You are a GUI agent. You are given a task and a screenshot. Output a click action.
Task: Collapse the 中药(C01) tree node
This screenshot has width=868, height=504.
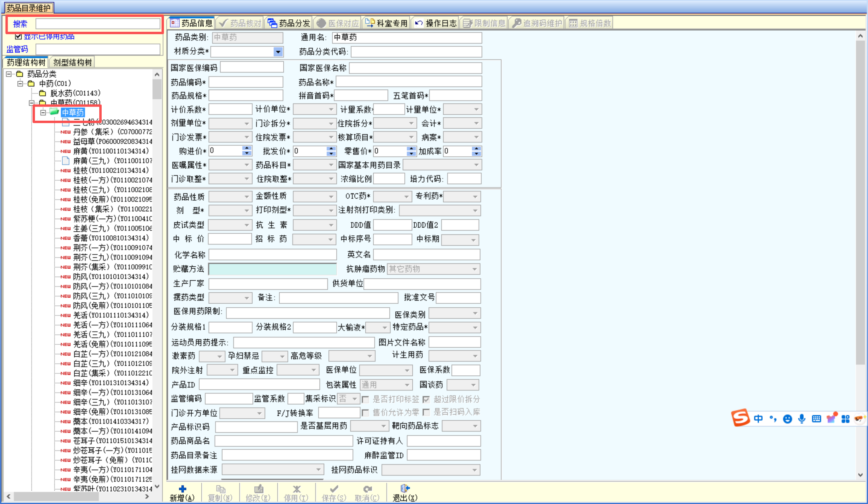pos(20,84)
